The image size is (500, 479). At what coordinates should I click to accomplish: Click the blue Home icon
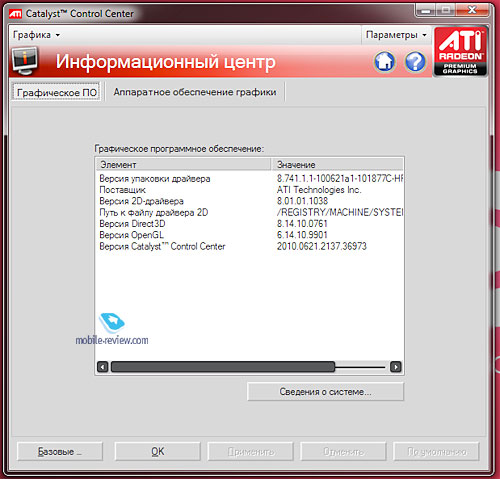[384, 62]
